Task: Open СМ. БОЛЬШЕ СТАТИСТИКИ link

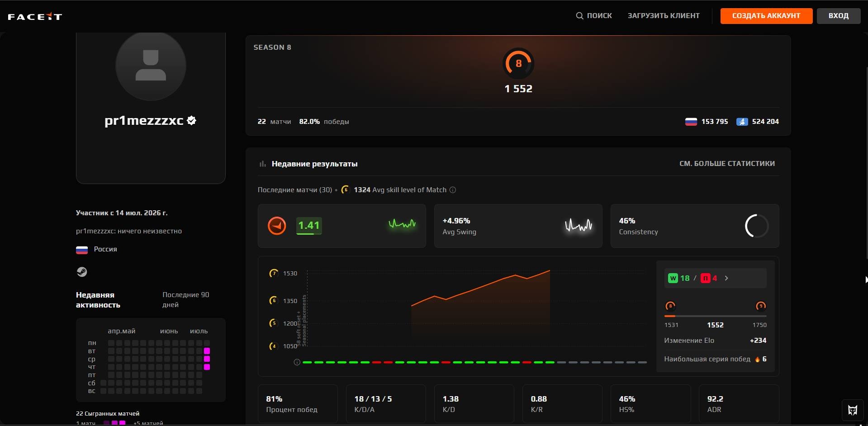Action: point(727,164)
